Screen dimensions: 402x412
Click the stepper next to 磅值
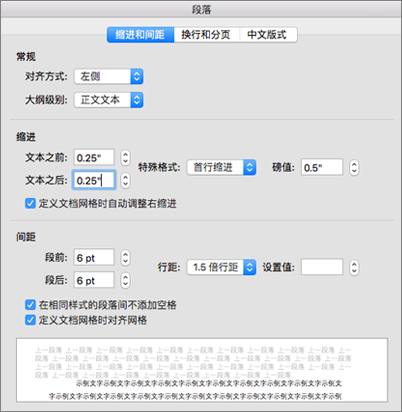354,167
